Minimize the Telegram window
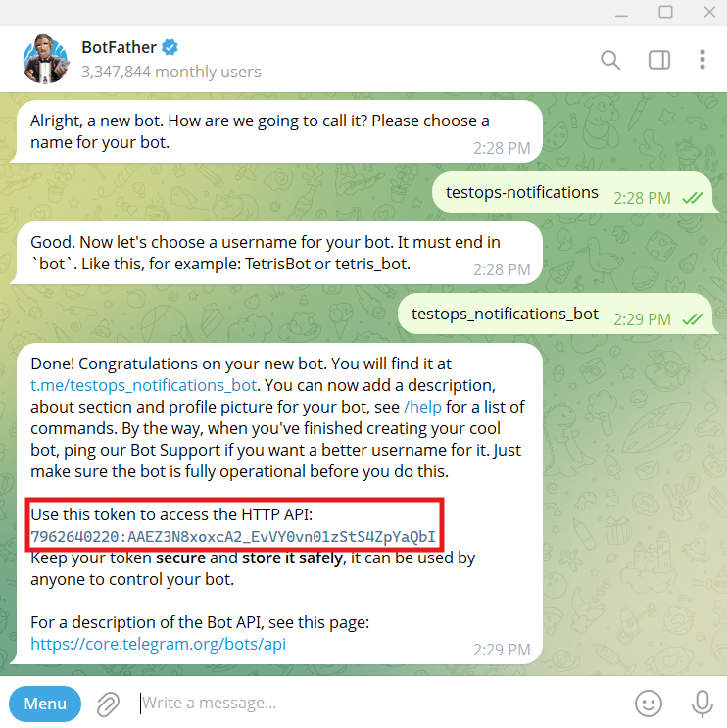This screenshot has width=727, height=728. point(621,13)
